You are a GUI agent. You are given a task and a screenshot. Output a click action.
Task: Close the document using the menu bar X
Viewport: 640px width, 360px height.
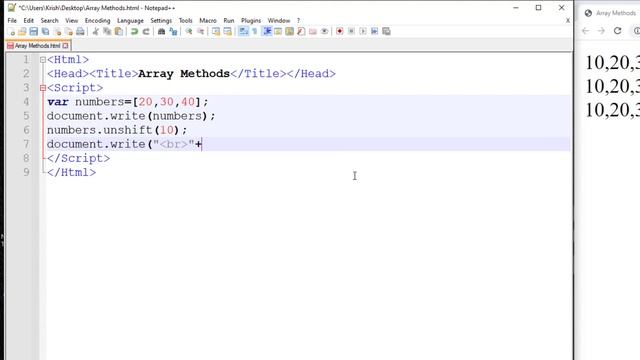(x=568, y=20)
